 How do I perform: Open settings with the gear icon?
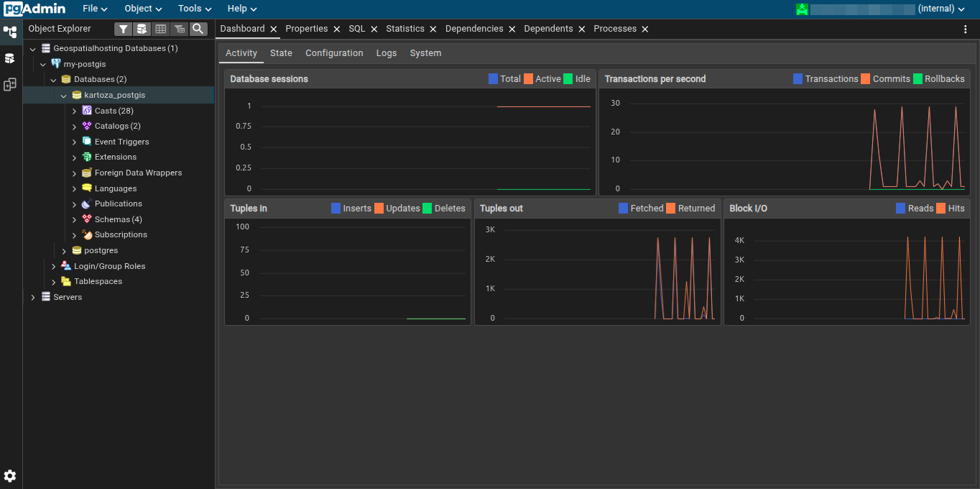click(x=10, y=476)
